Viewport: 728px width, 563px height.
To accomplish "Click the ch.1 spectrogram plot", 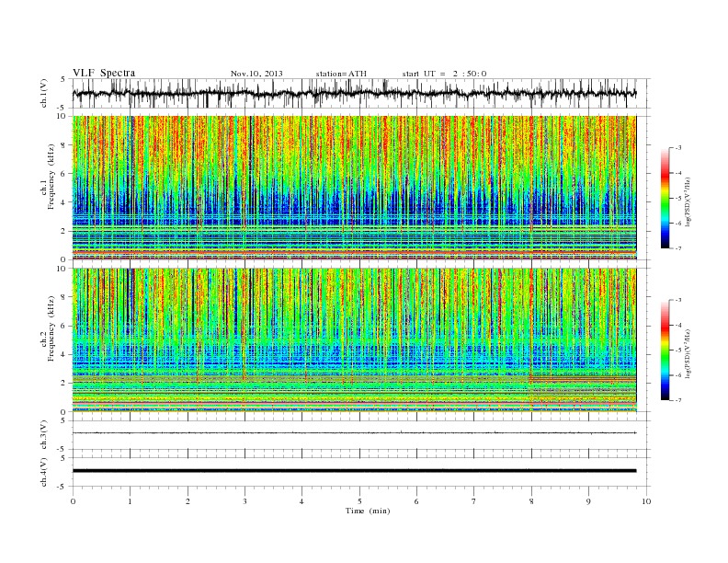I will [x=354, y=188].
